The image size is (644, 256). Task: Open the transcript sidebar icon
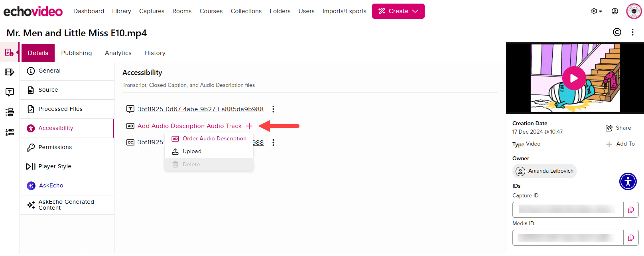[x=10, y=92]
